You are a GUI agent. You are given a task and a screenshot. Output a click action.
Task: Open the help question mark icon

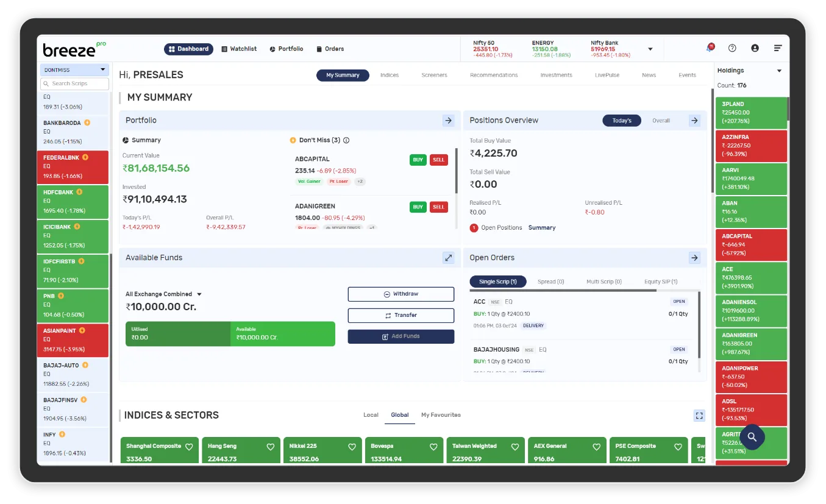pos(732,48)
